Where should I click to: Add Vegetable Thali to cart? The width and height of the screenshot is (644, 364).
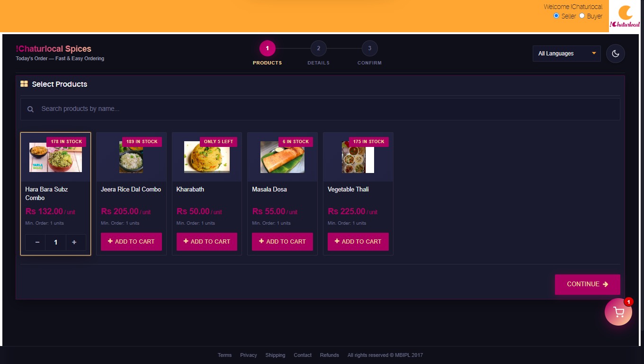tap(358, 242)
